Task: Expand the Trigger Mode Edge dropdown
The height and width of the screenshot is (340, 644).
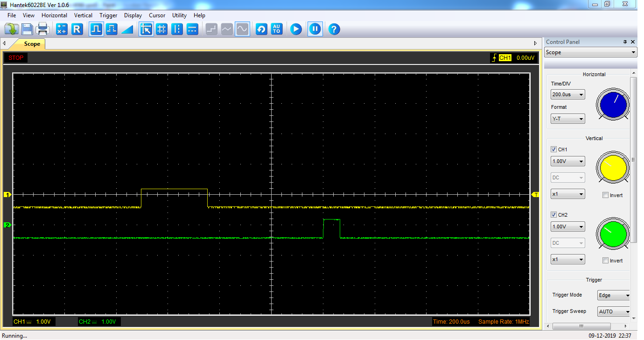Action: (x=614, y=295)
